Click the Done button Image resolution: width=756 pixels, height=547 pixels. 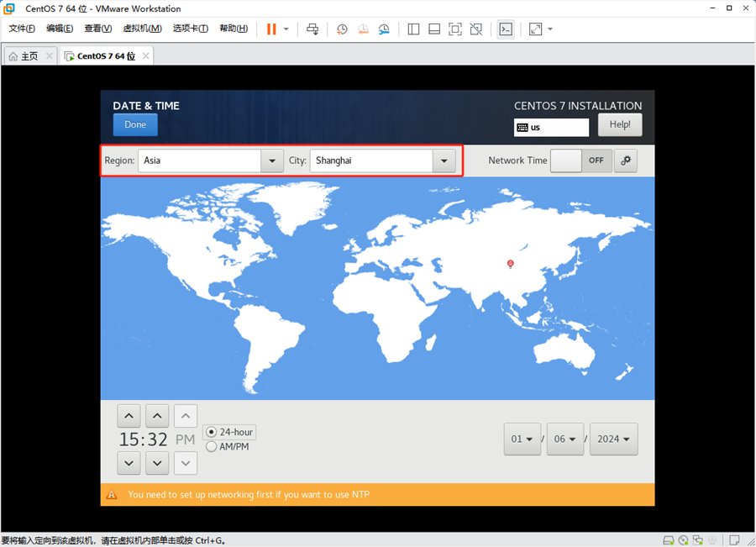tap(135, 124)
